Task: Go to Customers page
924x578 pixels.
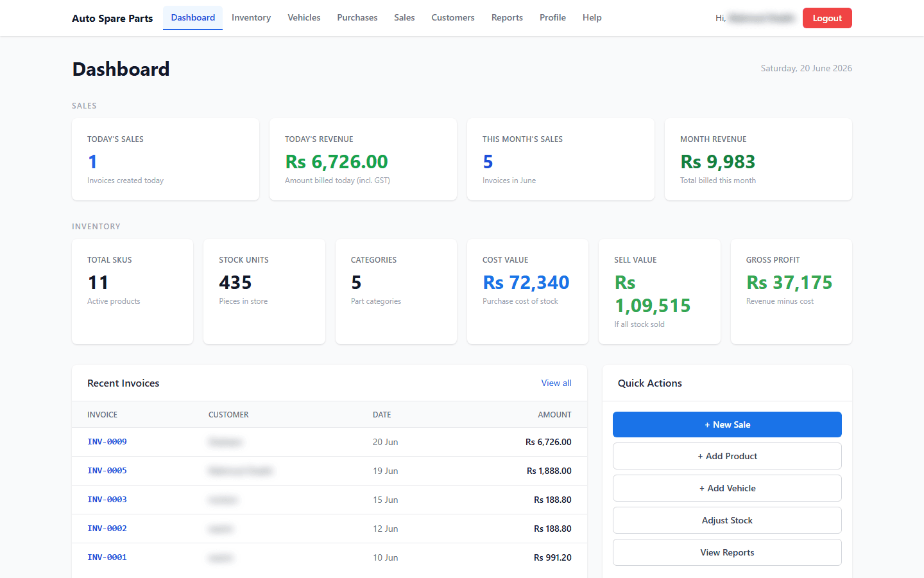Action: (453, 18)
